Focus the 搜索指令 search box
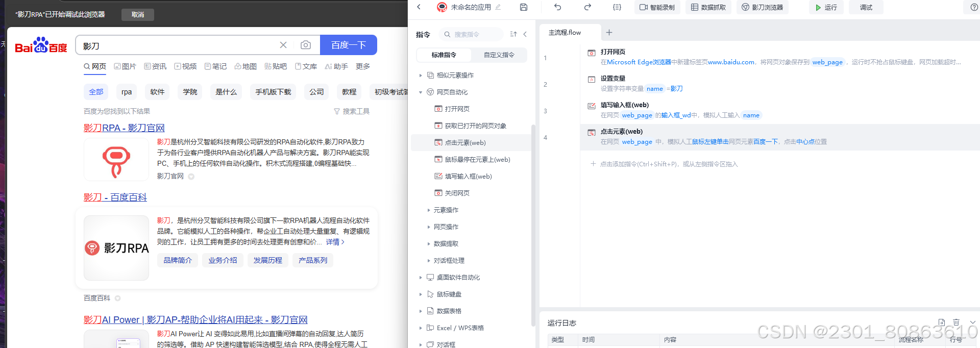 coord(471,34)
